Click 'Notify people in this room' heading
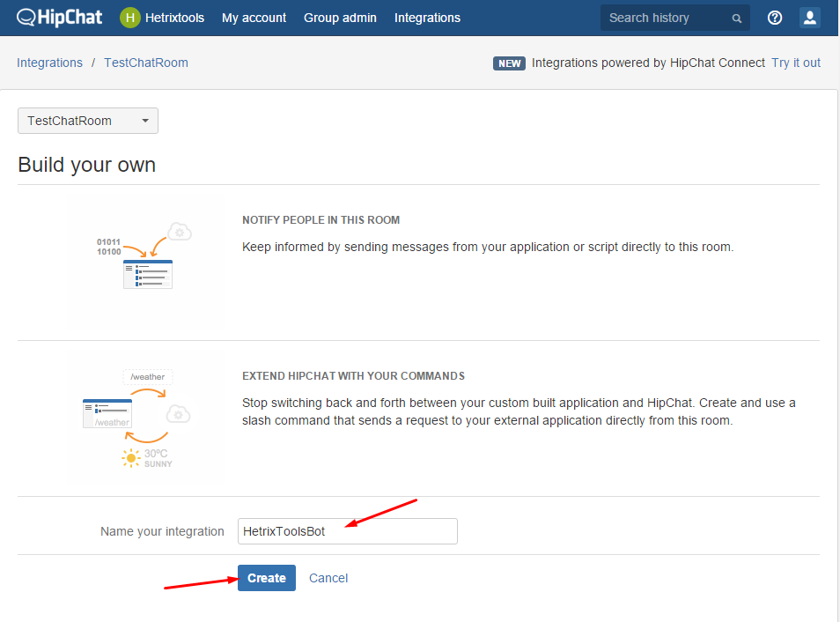 point(321,220)
